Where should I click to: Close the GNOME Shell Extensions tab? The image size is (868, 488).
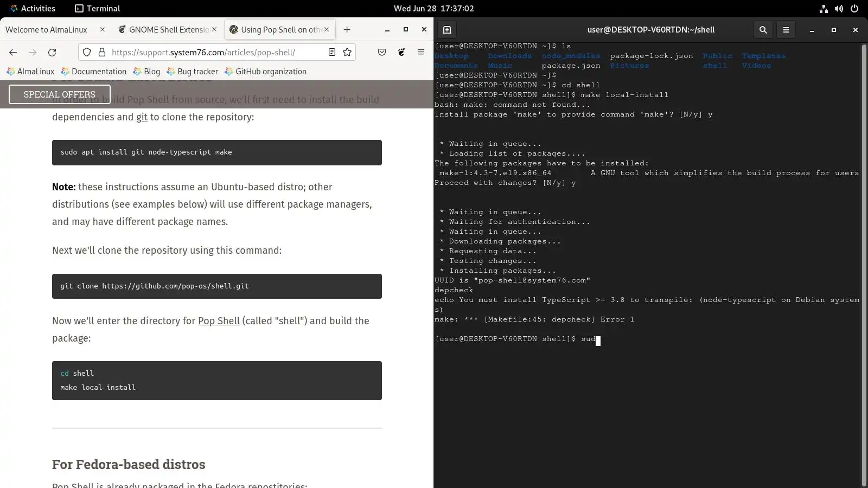214,29
